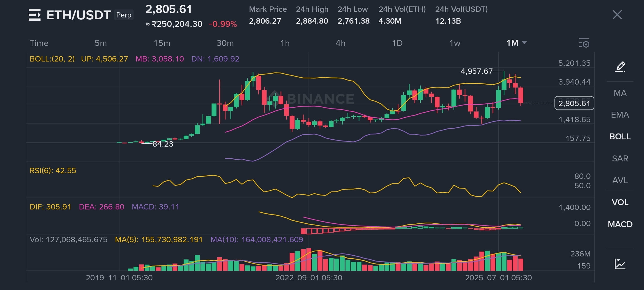Open chart settings icon beside timeframes
The height and width of the screenshot is (290, 644).
pos(584,43)
